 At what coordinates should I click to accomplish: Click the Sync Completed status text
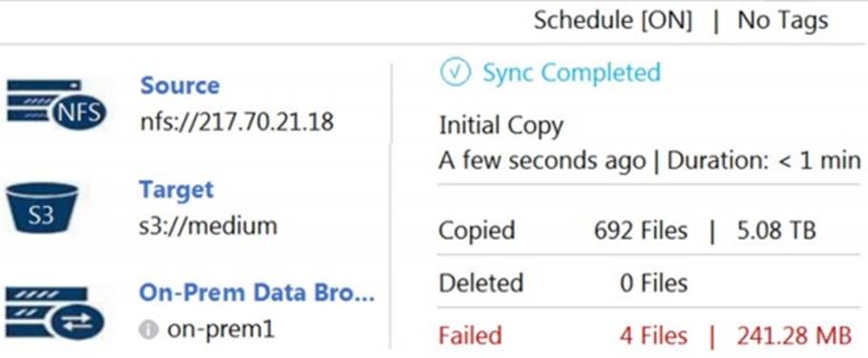coord(572,73)
